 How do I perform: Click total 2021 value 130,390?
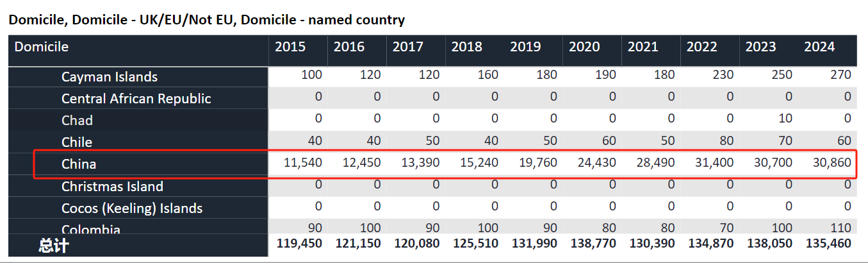(652, 244)
